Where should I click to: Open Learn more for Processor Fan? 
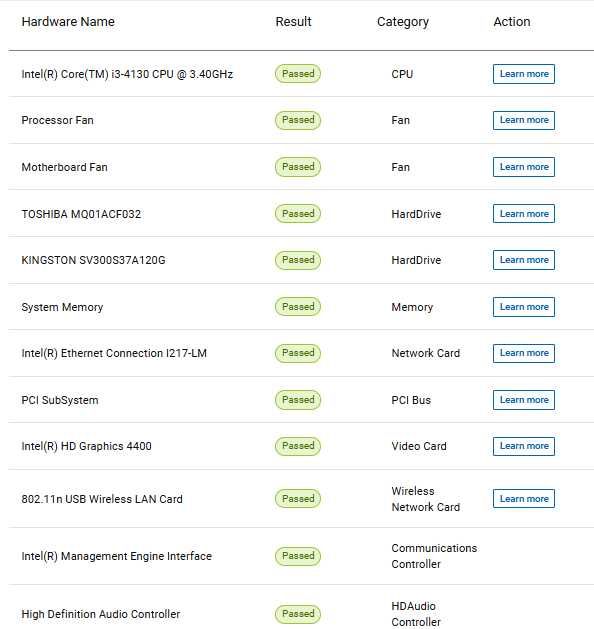click(x=524, y=120)
